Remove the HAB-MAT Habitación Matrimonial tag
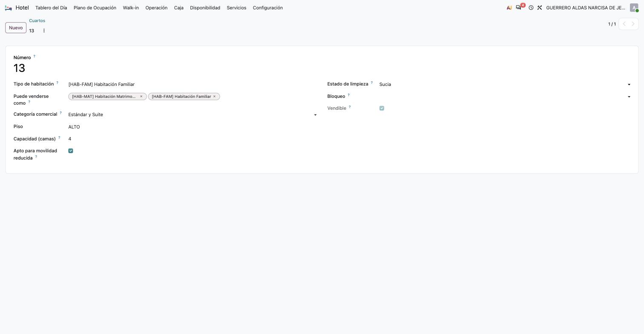 pyautogui.click(x=141, y=97)
